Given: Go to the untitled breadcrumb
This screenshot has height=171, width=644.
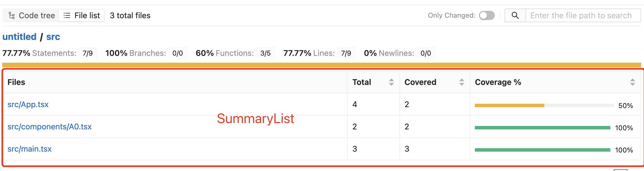Looking at the screenshot, I should (x=19, y=37).
